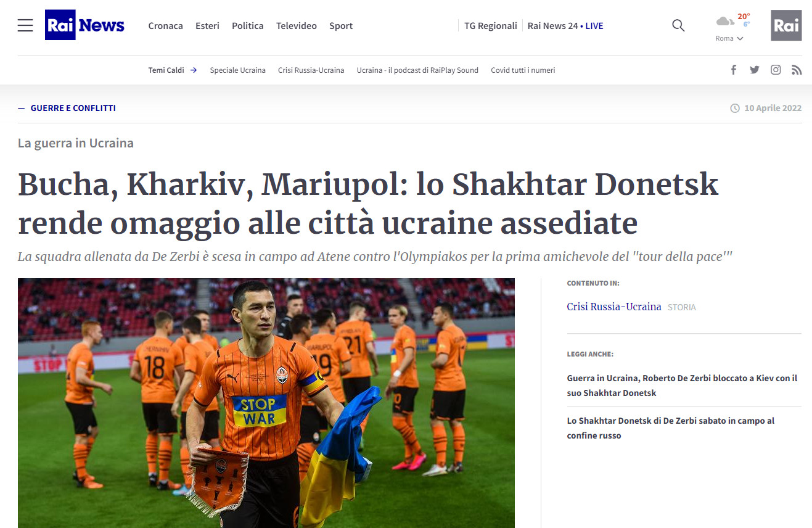Screen dimensions: 812x528
Task: Click the Rai News logo
Action: 85,25
